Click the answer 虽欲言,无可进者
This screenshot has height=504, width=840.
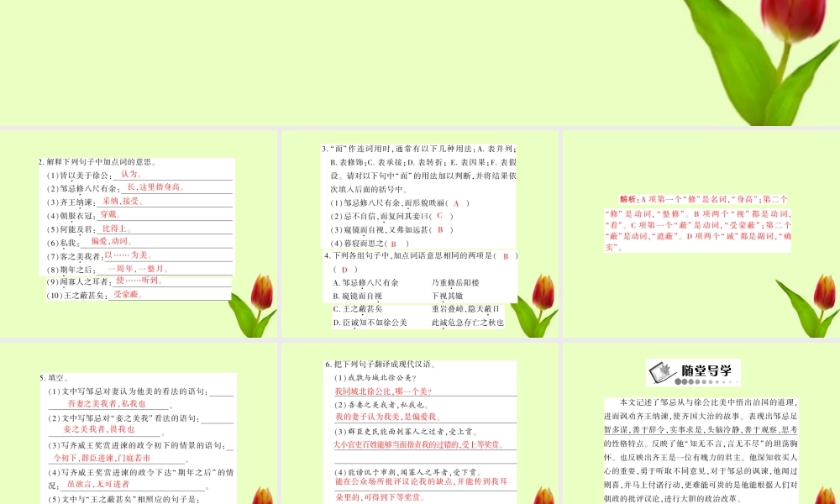(98, 484)
